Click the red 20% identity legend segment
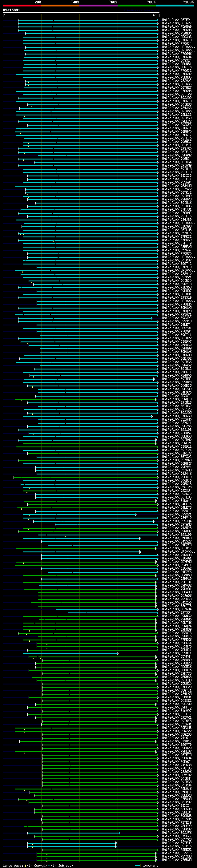The height and width of the screenshot is (868, 197). coord(22,5)
